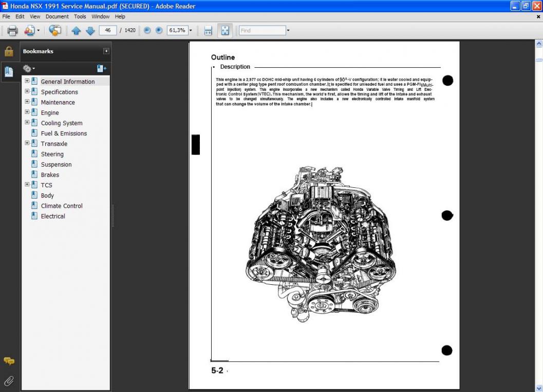Viewport: 543px width, 392px height.
Task: Open the Tools menu
Action: pos(80,16)
